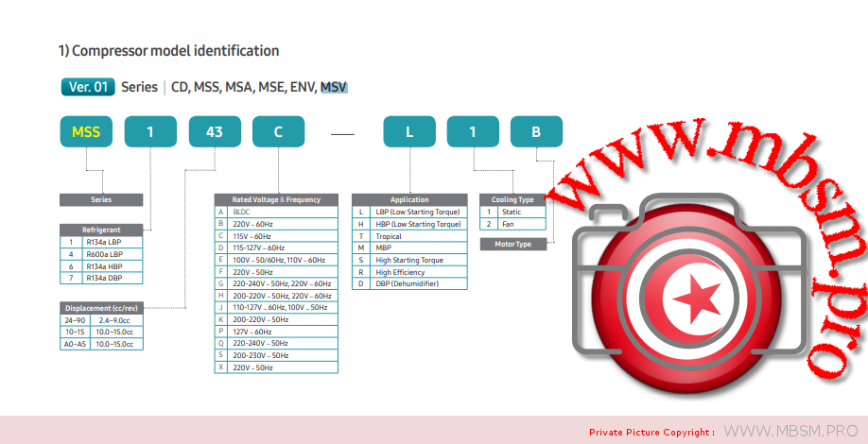Select the MSS series code box

(x=86, y=131)
